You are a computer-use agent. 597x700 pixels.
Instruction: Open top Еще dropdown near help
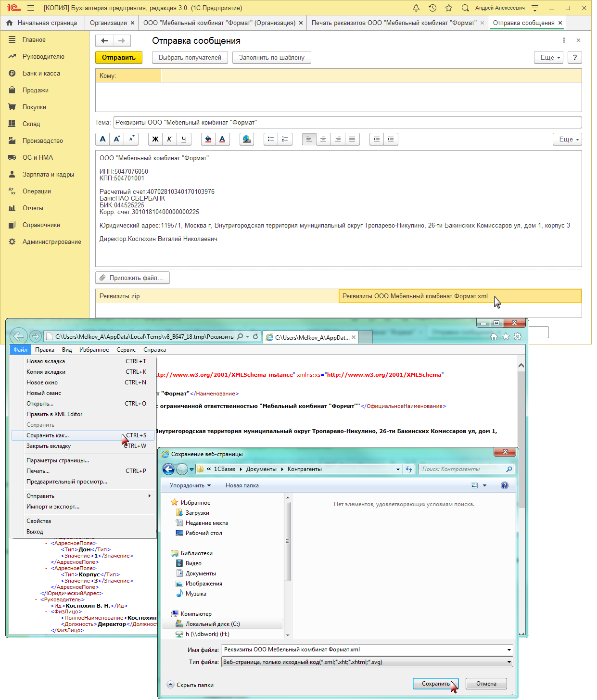[x=548, y=57]
